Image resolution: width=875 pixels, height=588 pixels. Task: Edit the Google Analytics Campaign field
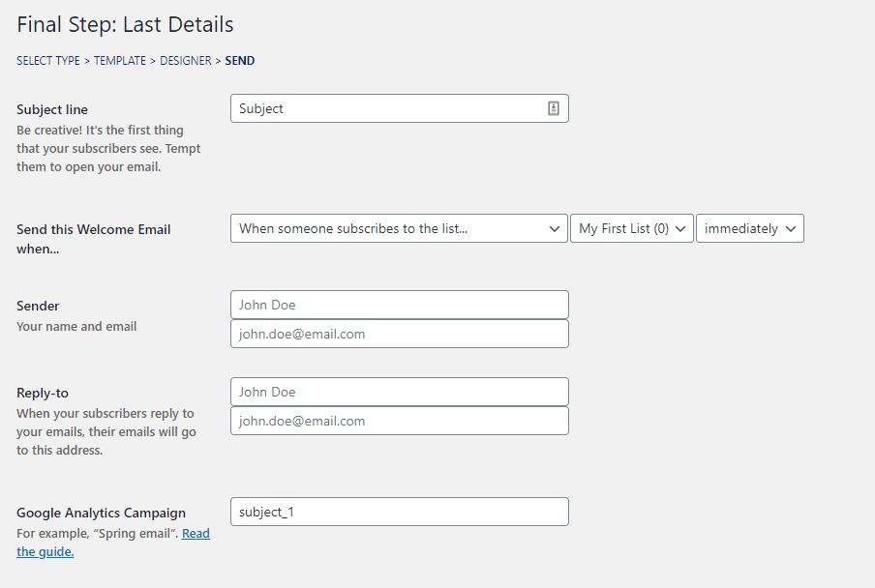399,512
